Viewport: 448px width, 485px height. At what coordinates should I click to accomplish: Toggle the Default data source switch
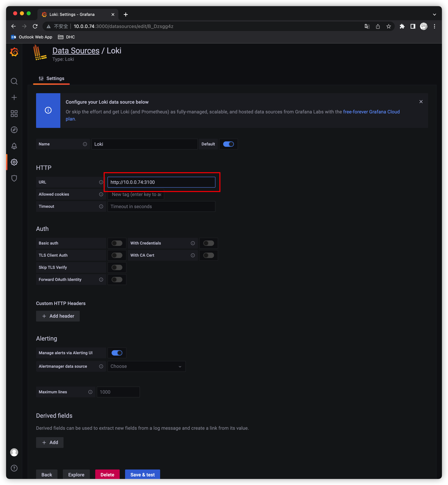228,144
